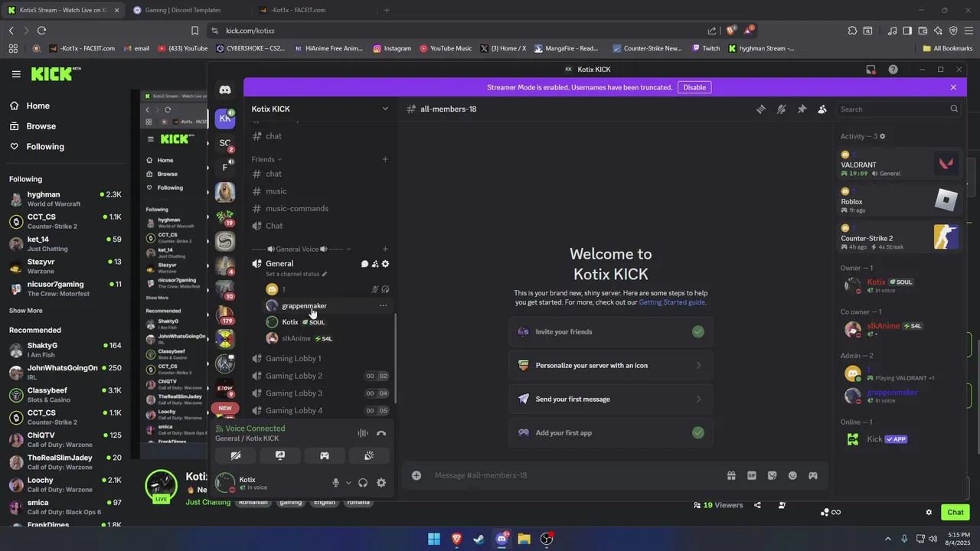The image size is (980, 551).
Task: Add a channel to General Voice category
Action: [385, 249]
